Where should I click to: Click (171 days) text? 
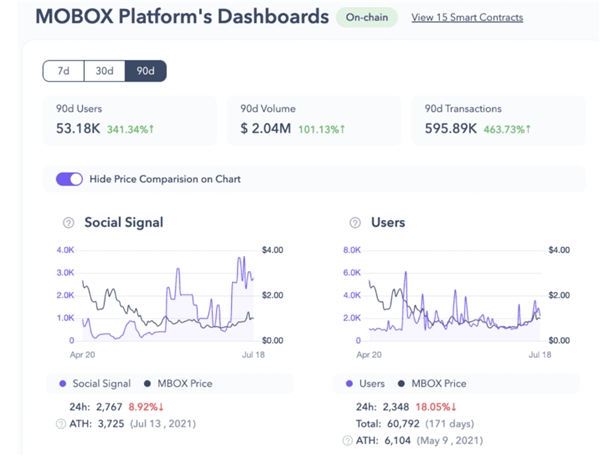tap(450, 424)
